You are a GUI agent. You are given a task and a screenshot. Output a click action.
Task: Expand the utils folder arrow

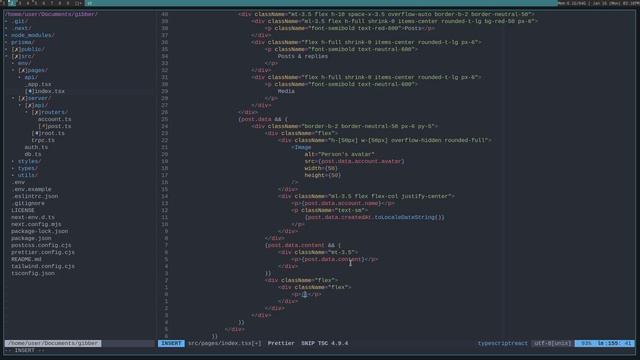(x=13, y=175)
